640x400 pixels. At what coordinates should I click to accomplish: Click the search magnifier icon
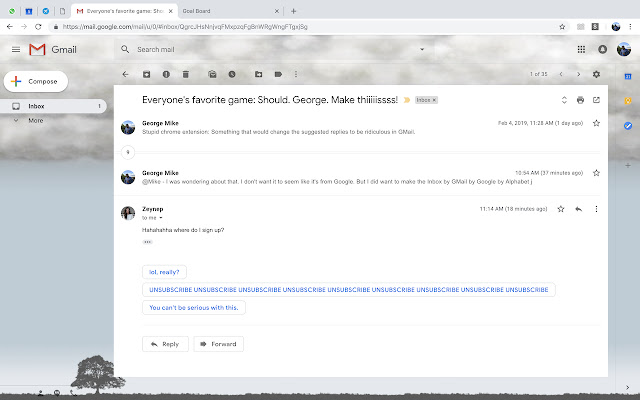coord(125,49)
